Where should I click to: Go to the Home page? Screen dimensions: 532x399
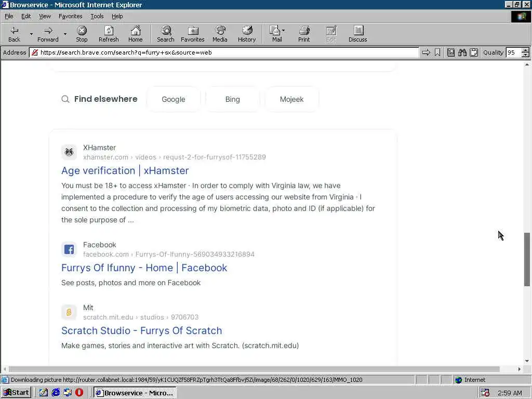point(136,34)
